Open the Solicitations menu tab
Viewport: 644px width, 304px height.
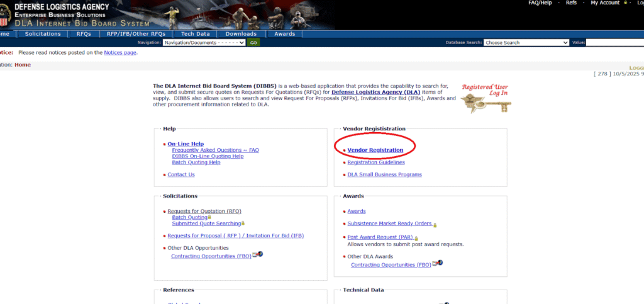tap(43, 34)
